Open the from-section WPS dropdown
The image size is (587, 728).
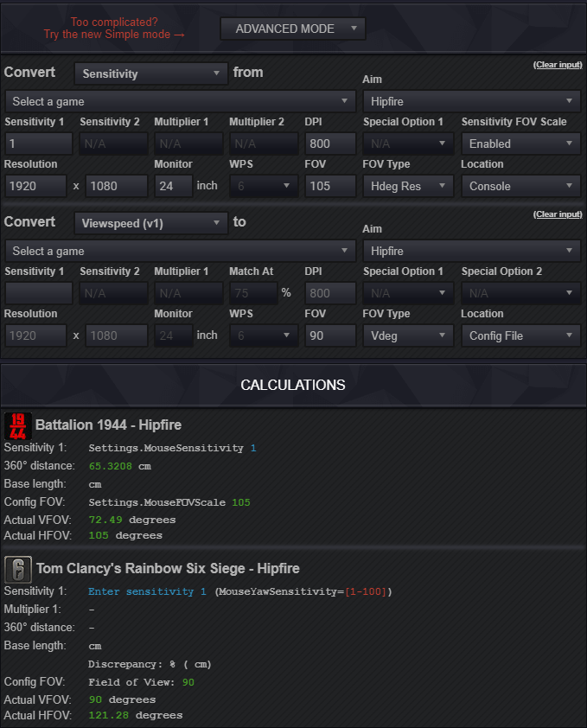pyautogui.click(x=264, y=186)
